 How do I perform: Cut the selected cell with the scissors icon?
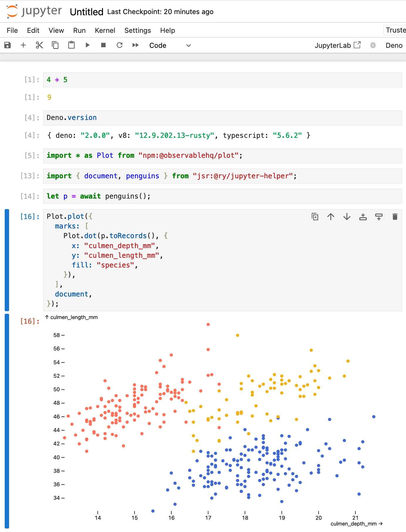pyautogui.click(x=39, y=45)
